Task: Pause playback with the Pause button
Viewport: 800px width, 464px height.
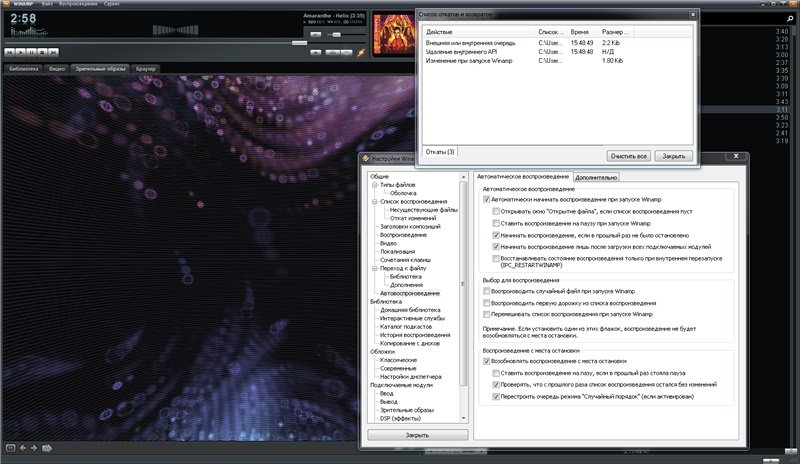Action: 31,50
